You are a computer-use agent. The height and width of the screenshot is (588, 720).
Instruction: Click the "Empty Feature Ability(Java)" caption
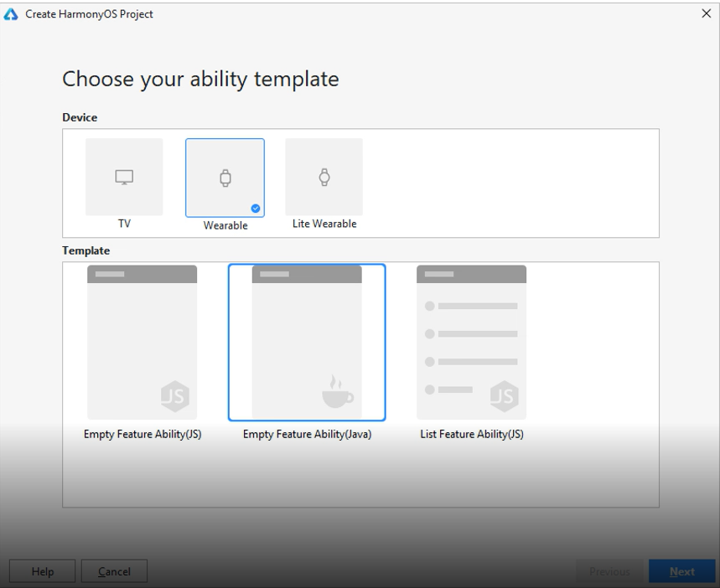[307, 434]
